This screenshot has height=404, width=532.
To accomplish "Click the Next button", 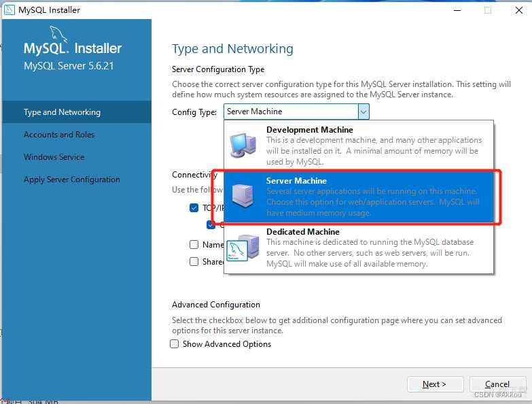I will tap(435, 384).
